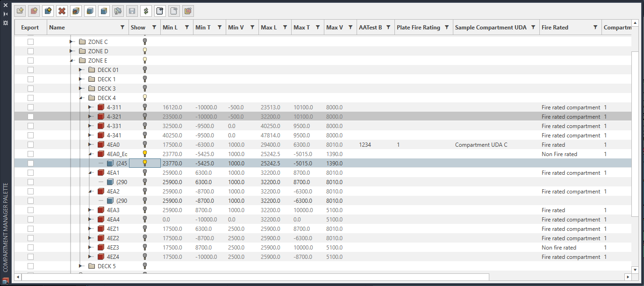Sort by the Export column header
644x286 pixels.
pyautogui.click(x=30, y=28)
